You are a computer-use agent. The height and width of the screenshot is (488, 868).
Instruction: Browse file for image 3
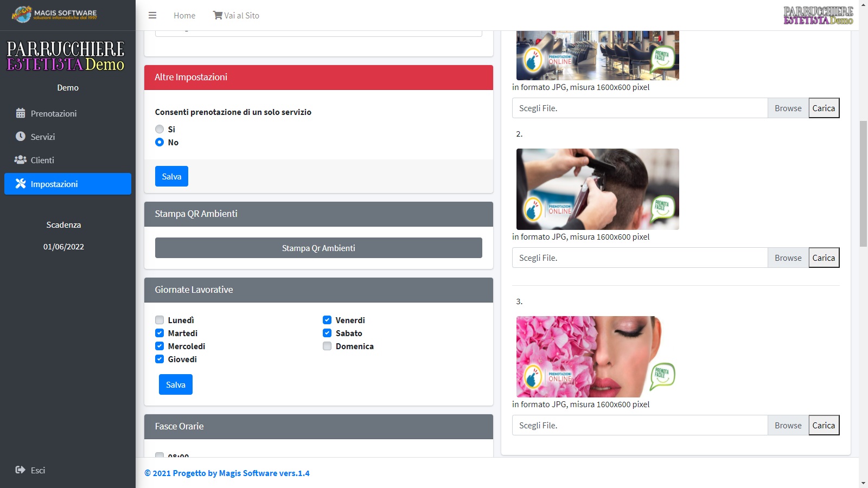coord(788,425)
